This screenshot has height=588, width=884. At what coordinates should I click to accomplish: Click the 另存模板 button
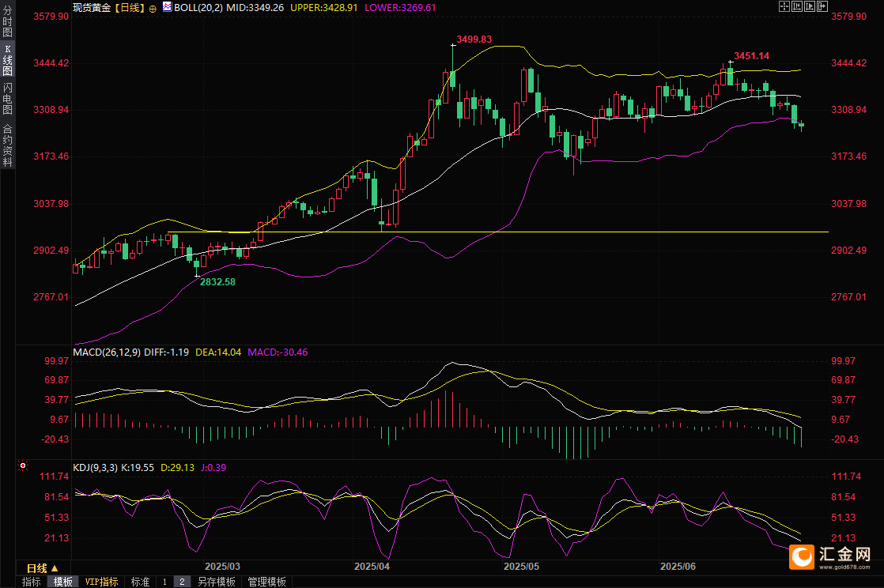[x=216, y=582]
